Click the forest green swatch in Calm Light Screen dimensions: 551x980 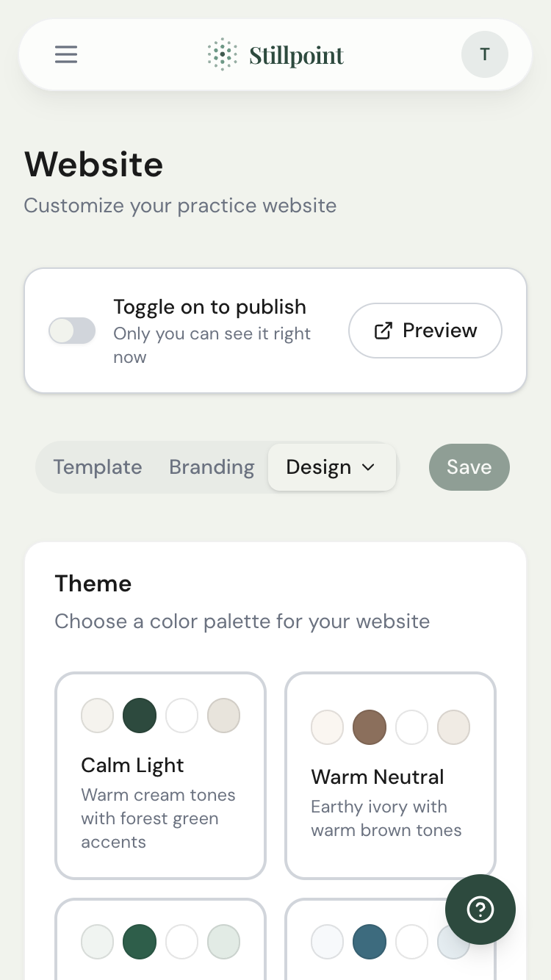(x=140, y=716)
